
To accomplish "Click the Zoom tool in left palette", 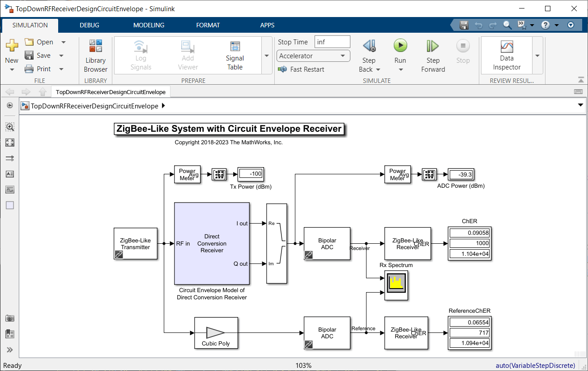I will (10, 127).
